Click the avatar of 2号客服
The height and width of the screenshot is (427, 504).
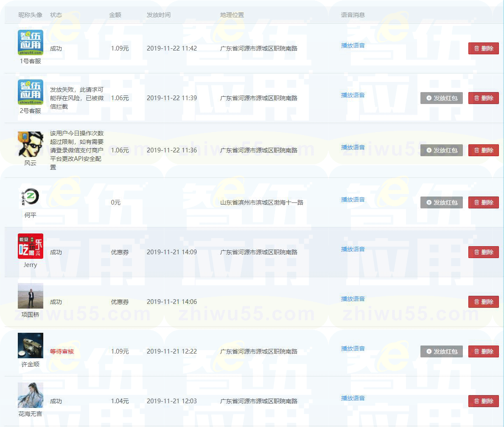(31, 92)
